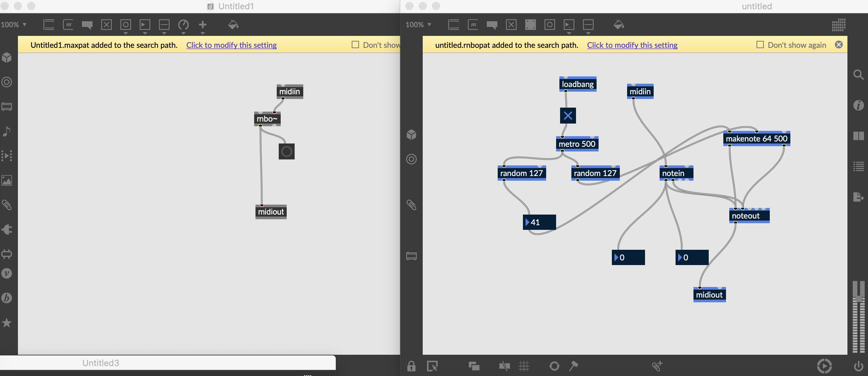Screen dimensions: 868x376
Task: Dismiss the untitled search path banner
Action: 839,45
